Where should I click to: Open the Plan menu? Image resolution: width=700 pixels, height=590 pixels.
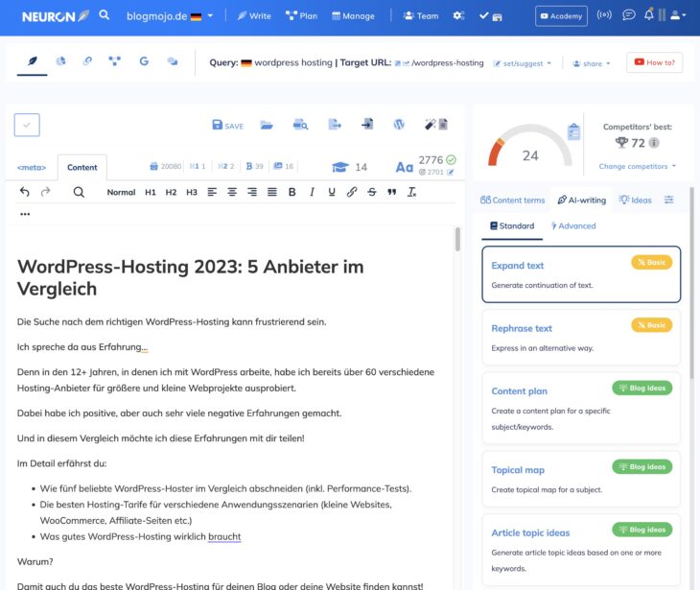tap(301, 15)
